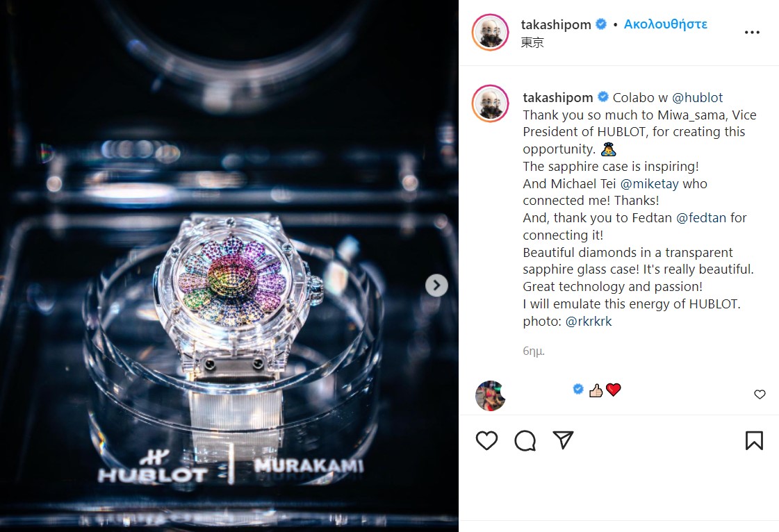Click the 6ημ. post timestamp
This screenshot has height=532, width=779.
(534, 351)
